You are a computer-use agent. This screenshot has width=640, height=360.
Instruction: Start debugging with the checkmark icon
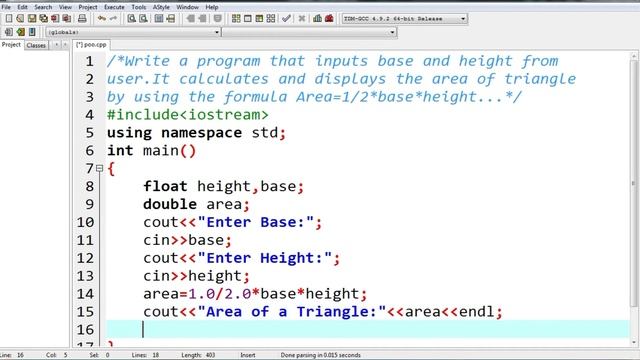tap(286, 18)
